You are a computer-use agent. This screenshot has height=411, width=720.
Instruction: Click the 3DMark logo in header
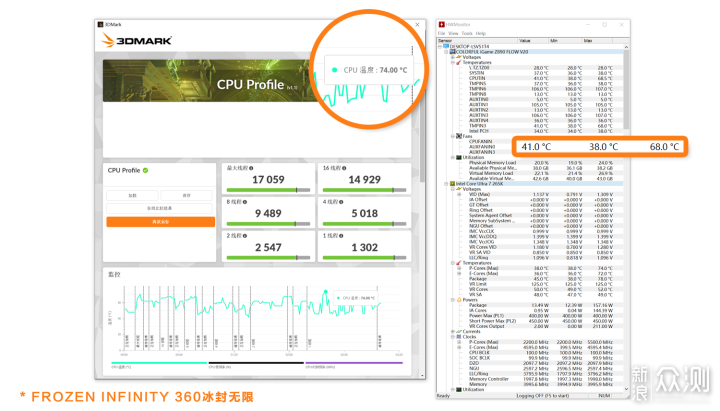click(136, 40)
